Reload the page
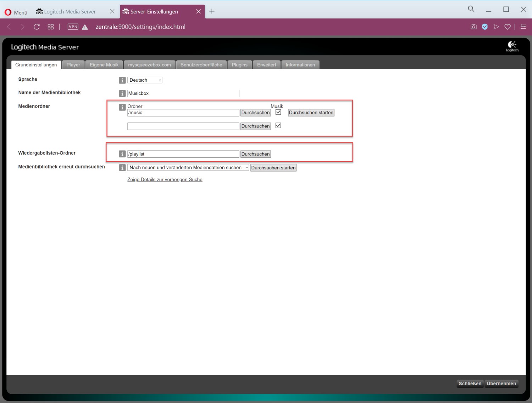 37,27
